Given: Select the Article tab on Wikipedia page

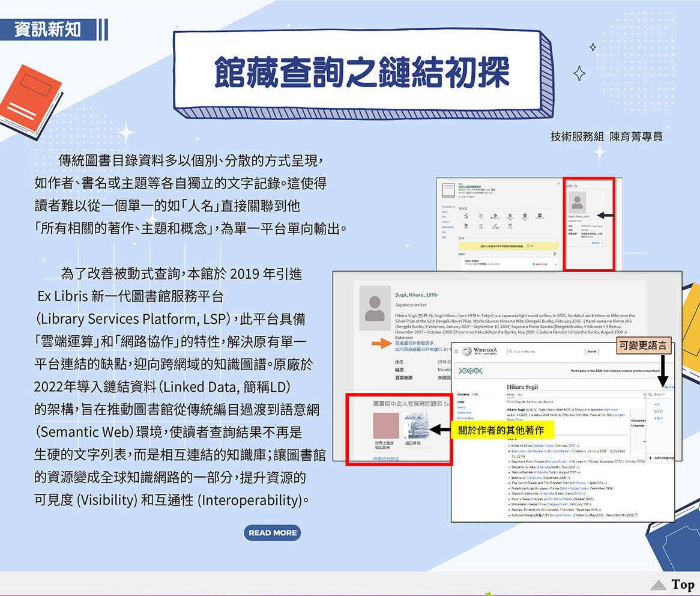Looking at the screenshot, I should click(x=511, y=395).
